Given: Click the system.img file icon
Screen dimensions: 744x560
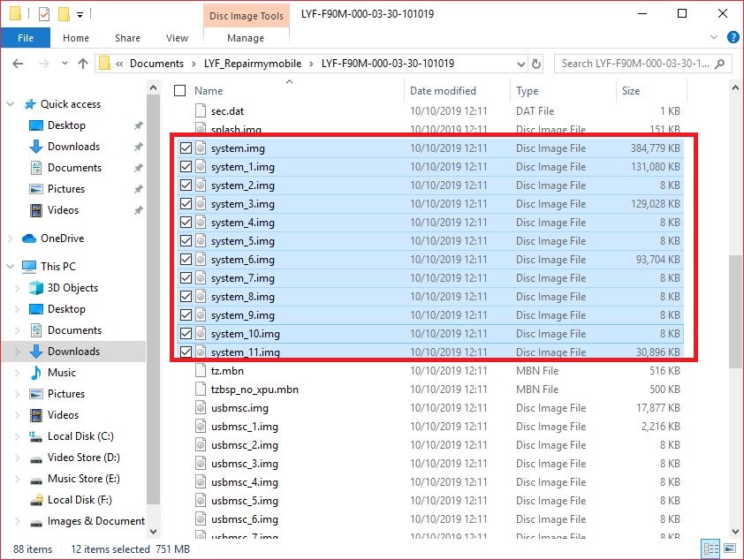Looking at the screenshot, I should (x=201, y=148).
